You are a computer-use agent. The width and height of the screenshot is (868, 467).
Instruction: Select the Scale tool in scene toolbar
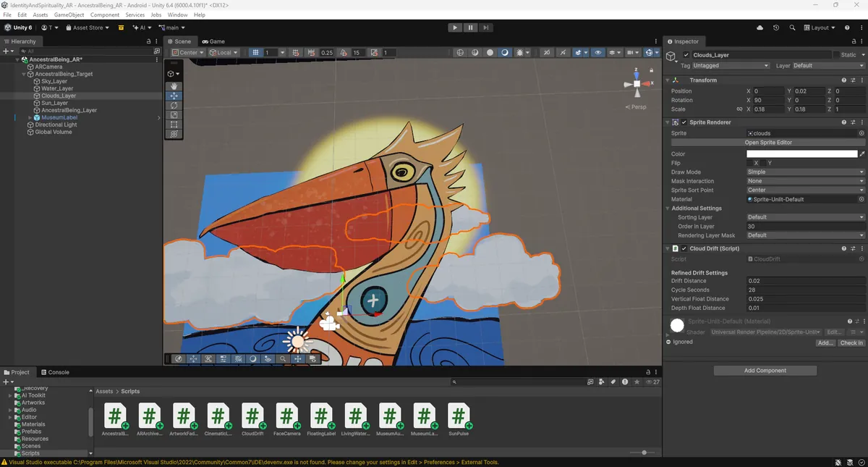pos(174,114)
